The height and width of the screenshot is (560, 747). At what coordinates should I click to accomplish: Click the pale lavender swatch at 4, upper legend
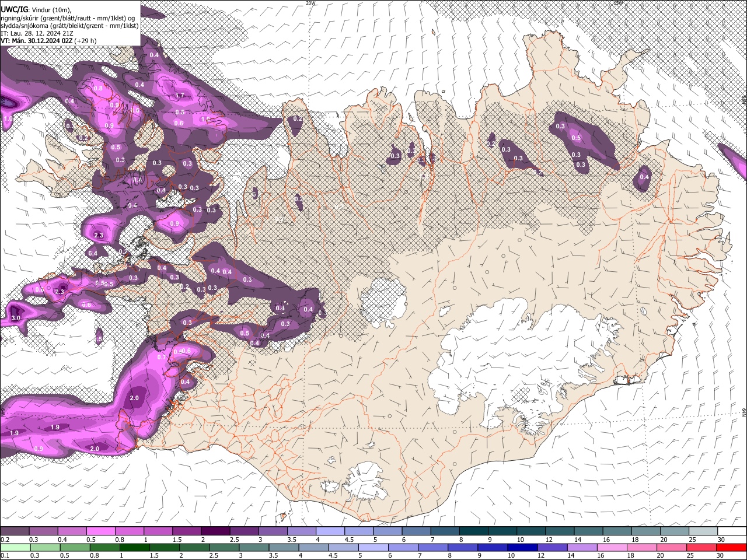(329, 531)
